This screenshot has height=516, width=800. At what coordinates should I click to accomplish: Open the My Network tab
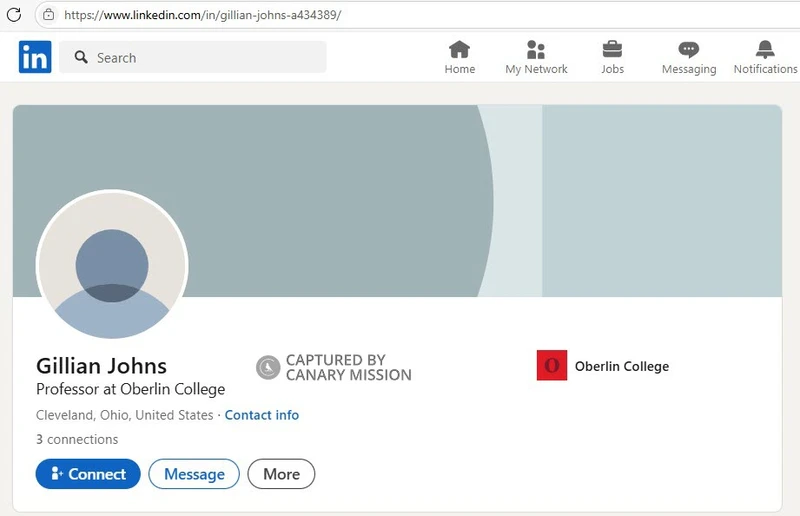coord(536,58)
